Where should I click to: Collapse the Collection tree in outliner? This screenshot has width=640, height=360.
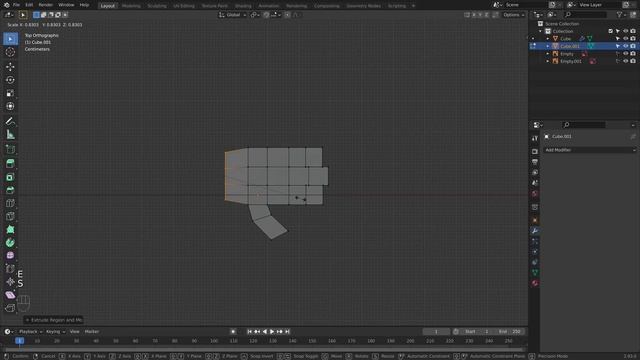pyautogui.click(x=540, y=31)
